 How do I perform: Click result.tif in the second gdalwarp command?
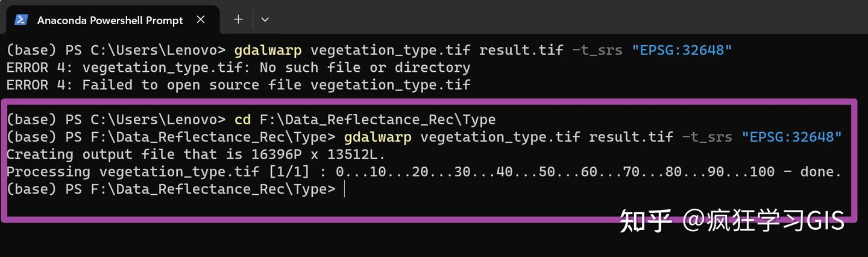click(631, 137)
